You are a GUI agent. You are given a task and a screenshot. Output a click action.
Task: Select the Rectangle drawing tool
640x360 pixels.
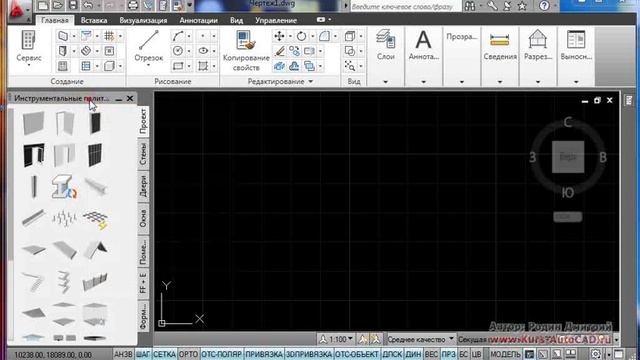[x=178, y=66]
